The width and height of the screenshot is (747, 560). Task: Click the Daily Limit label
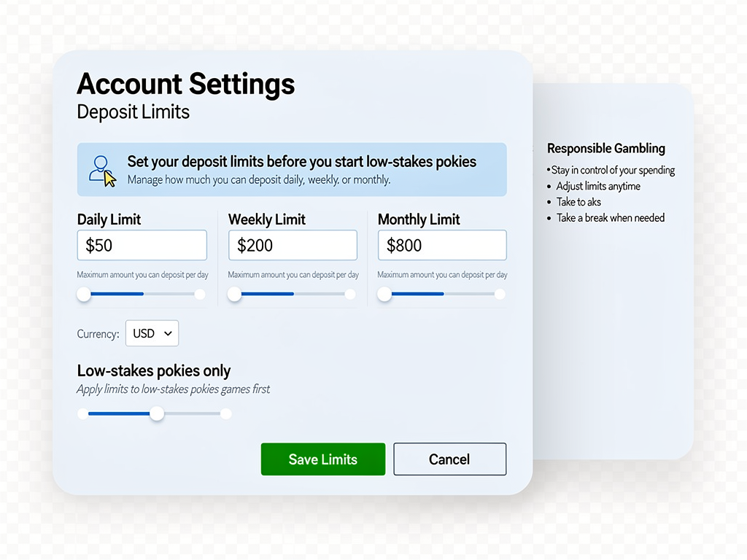click(109, 219)
